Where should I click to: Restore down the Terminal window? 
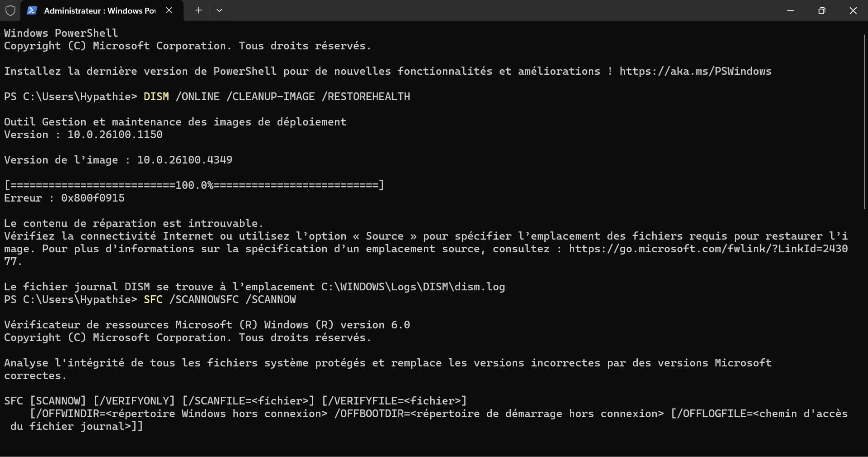(x=822, y=10)
